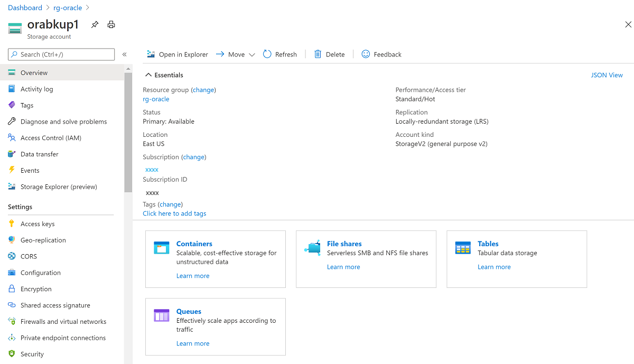Click the Shared access signature link icon

[x=12, y=305]
